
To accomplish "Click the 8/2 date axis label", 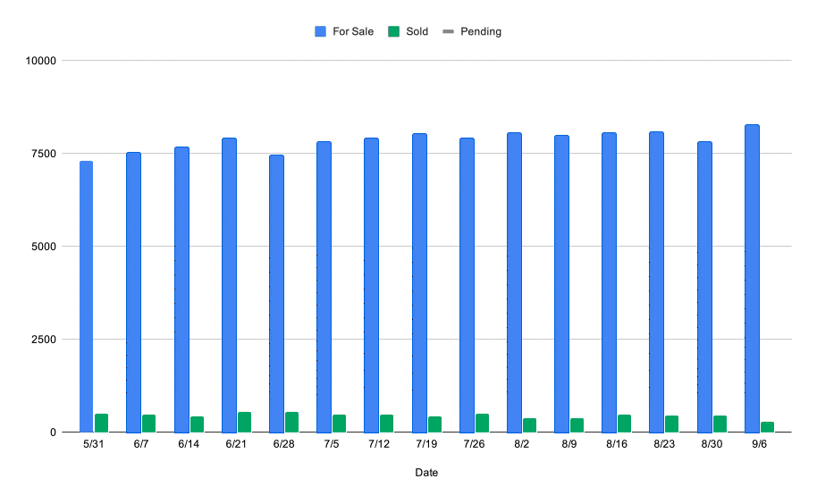I will coord(521,444).
